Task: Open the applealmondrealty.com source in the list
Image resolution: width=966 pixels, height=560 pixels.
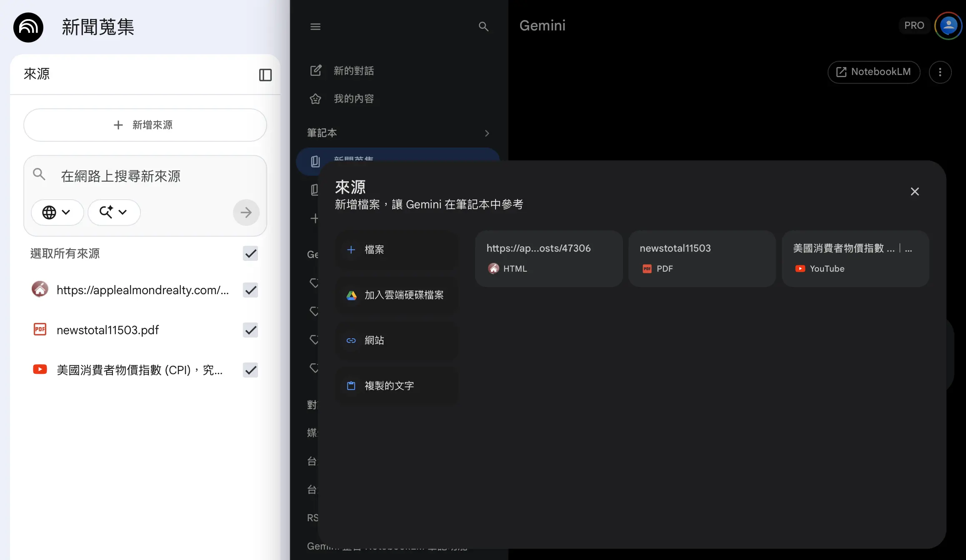Action: click(143, 290)
